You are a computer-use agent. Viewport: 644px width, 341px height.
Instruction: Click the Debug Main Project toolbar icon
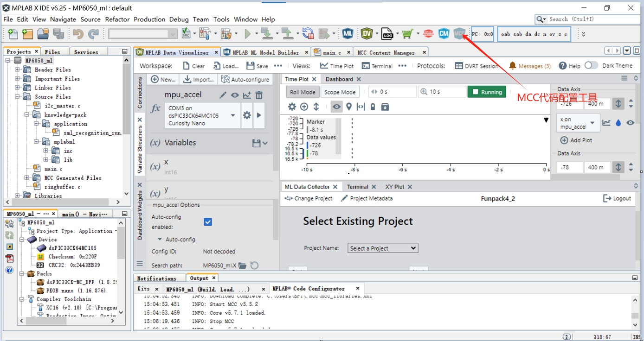coord(324,33)
